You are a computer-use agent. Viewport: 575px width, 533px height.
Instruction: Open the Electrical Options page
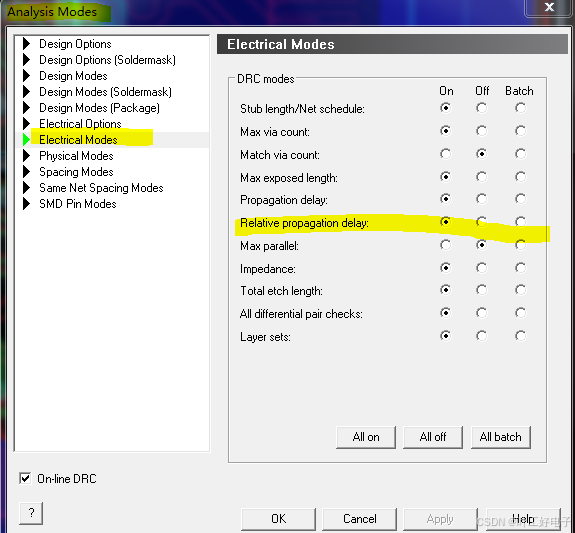[80, 124]
